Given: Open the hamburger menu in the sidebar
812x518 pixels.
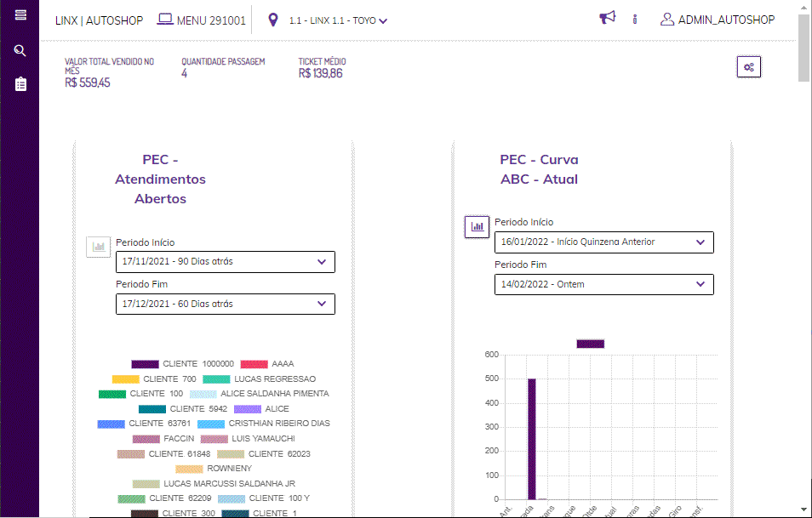Looking at the screenshot, I should (x=20, y=15).
